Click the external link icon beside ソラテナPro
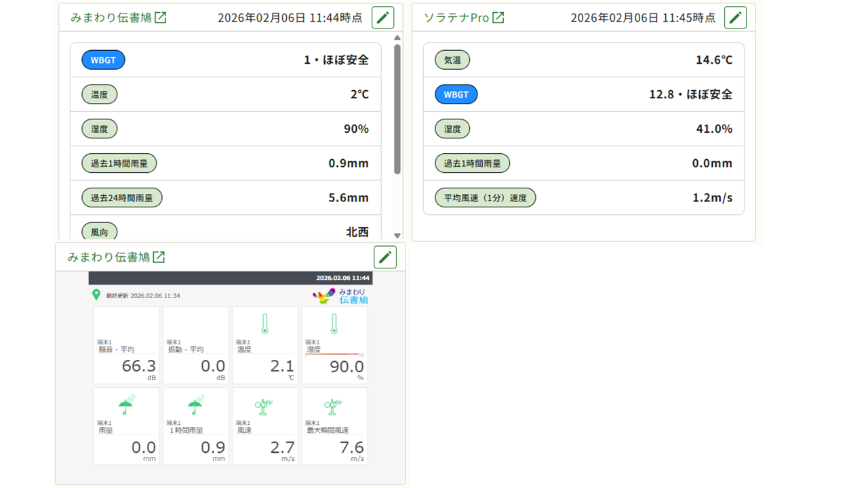 (498, 18)
